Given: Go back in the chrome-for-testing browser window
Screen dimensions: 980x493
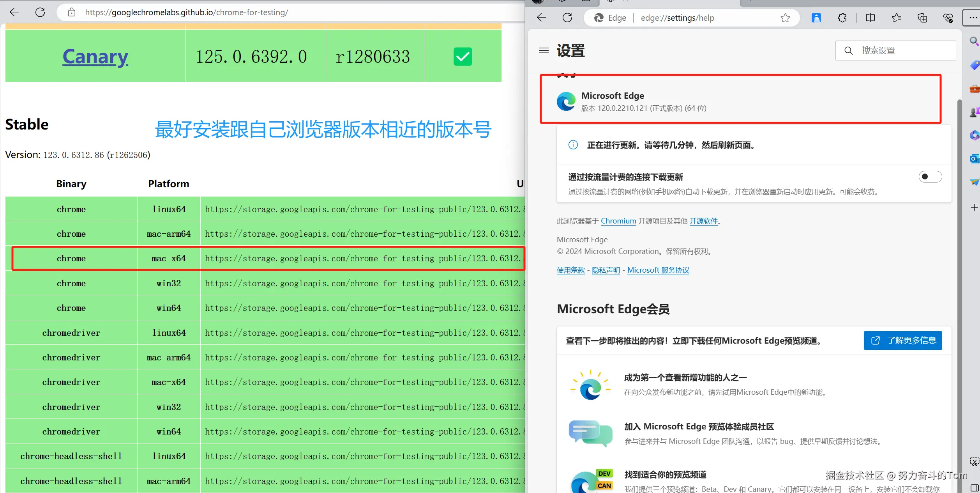Looking at the screenshot, I should pos(14,12).
